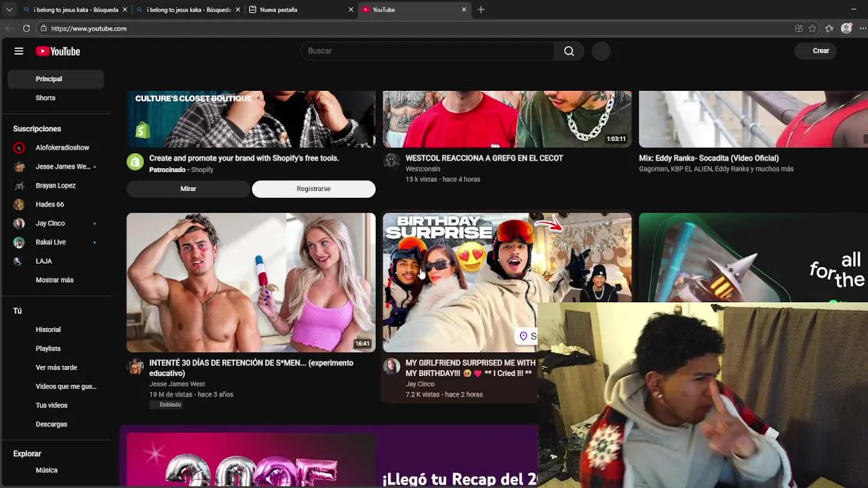Play the 30 días de retención thumbnail
The image size is (868, 488).
[251, 283]
